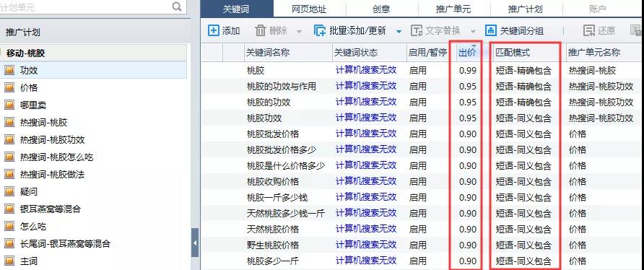Click the 添加 plus icon
The height and width of the screenshot is (270, 644).
tap(214, 30)
